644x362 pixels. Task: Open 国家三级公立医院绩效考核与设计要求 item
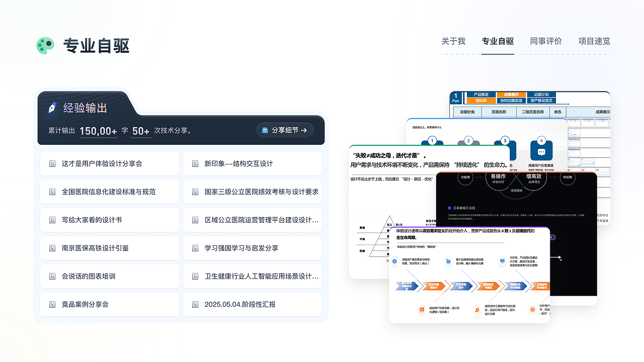tap(253, 192)
